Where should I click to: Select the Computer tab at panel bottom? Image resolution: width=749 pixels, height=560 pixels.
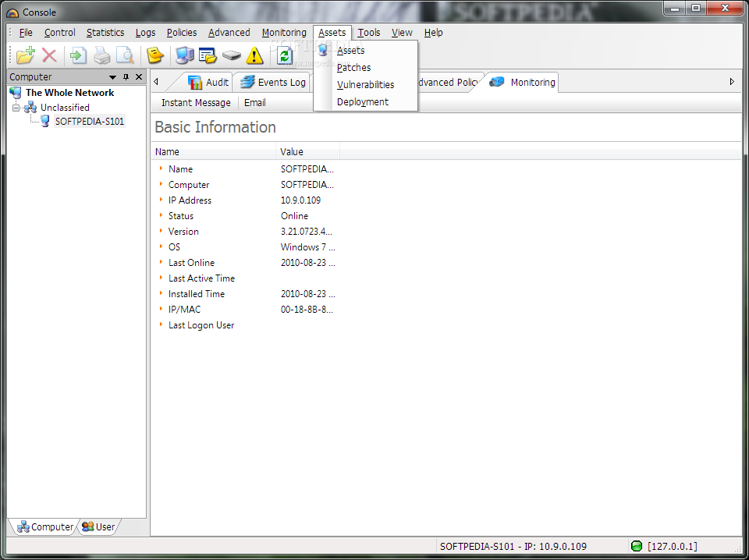[x=45, y=526]
